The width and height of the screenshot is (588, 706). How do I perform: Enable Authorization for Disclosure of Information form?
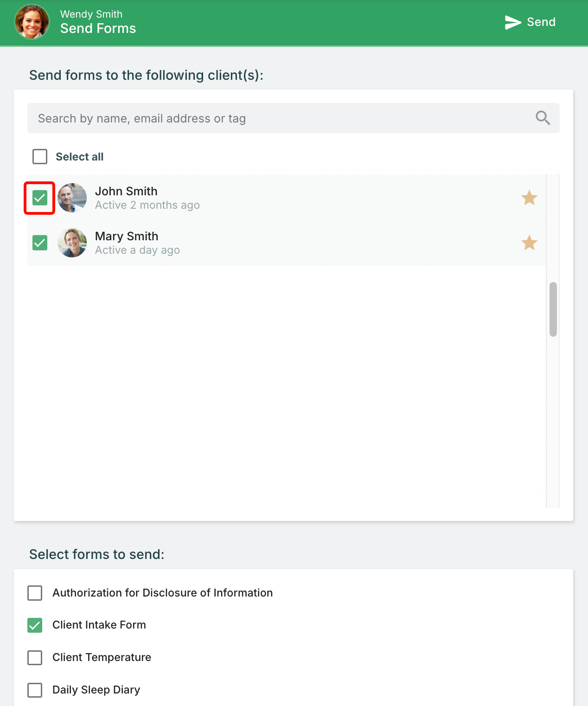35,593
